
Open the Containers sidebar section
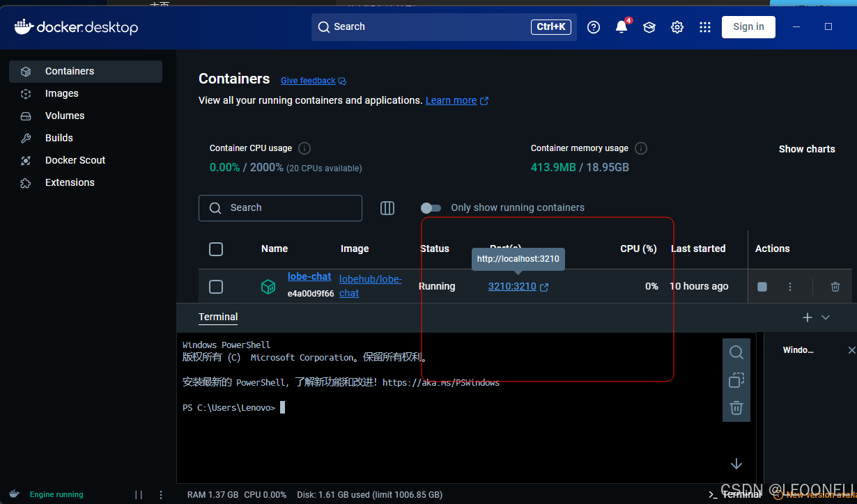pos(86,71)
